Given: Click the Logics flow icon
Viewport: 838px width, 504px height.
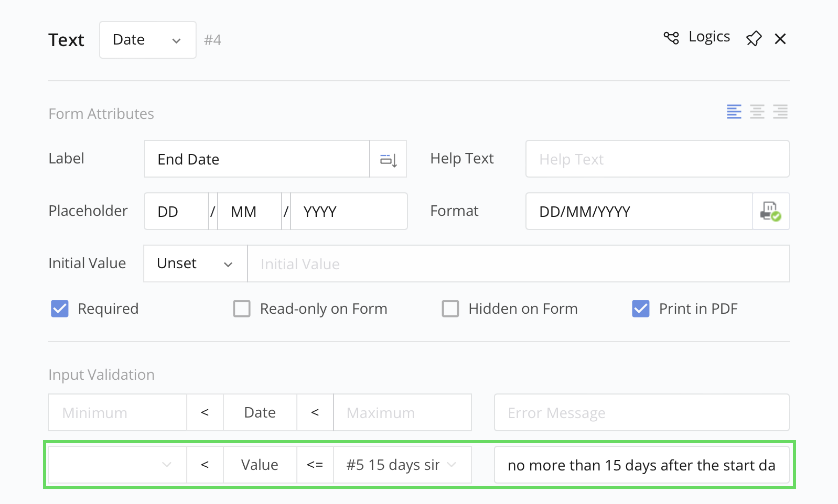Looking at the screenshot, I should (671, 38).
